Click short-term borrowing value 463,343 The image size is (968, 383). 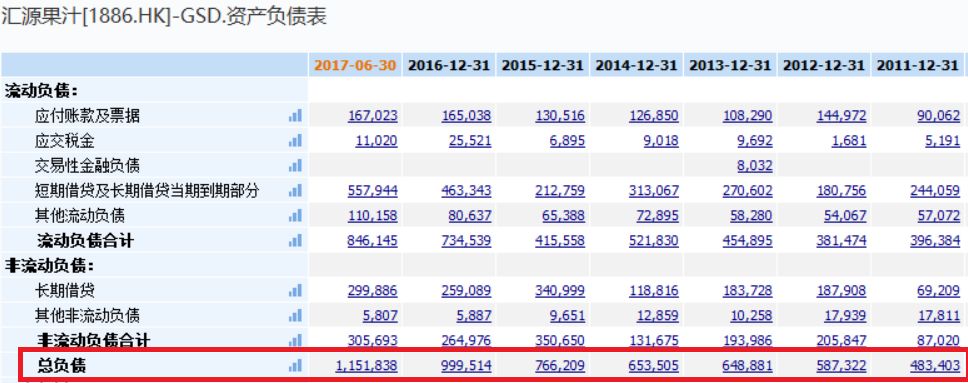coord(467,191)
